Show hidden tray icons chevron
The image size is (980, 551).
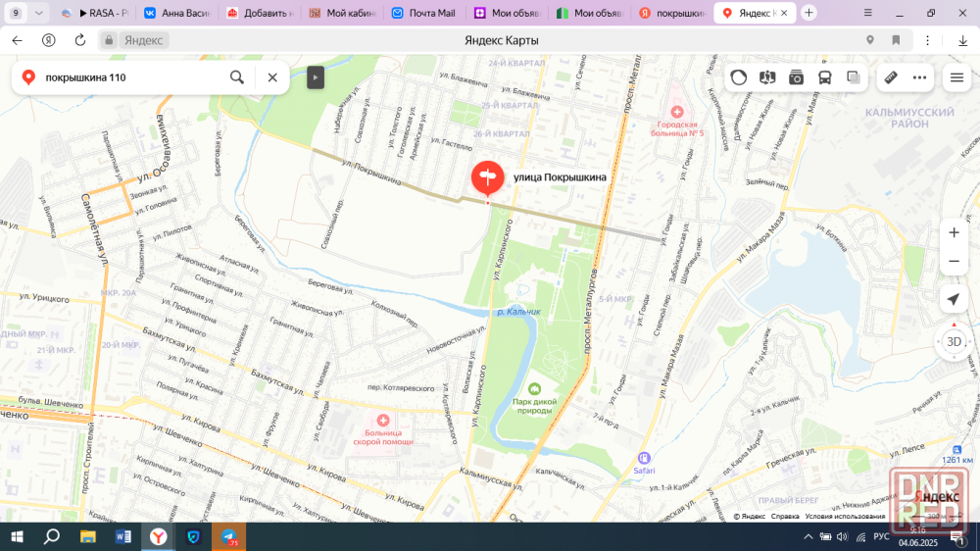point(808,536)
